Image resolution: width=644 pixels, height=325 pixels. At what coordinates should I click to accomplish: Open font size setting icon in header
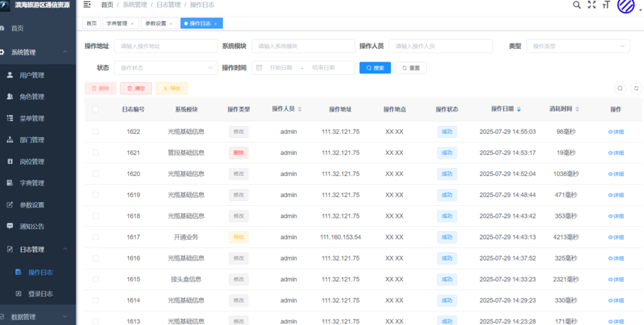[607, 4]
